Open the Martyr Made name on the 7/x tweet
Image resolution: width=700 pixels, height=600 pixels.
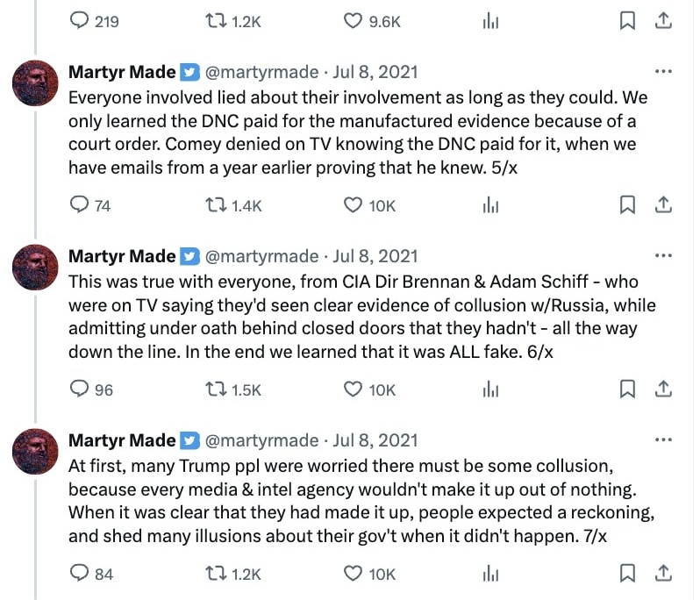click(x=122, y=440)
